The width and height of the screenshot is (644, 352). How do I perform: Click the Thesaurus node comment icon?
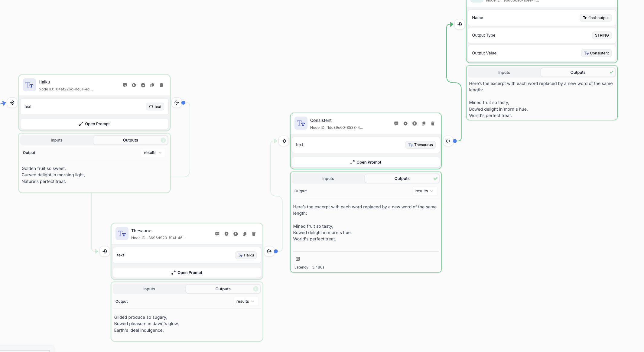coord(217,234)
